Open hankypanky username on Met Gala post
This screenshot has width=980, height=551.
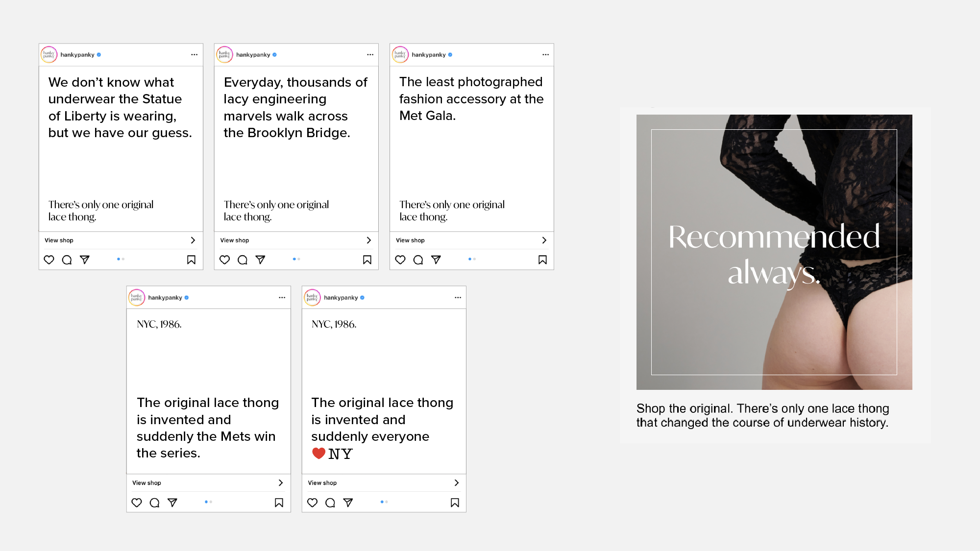[429, 55]
